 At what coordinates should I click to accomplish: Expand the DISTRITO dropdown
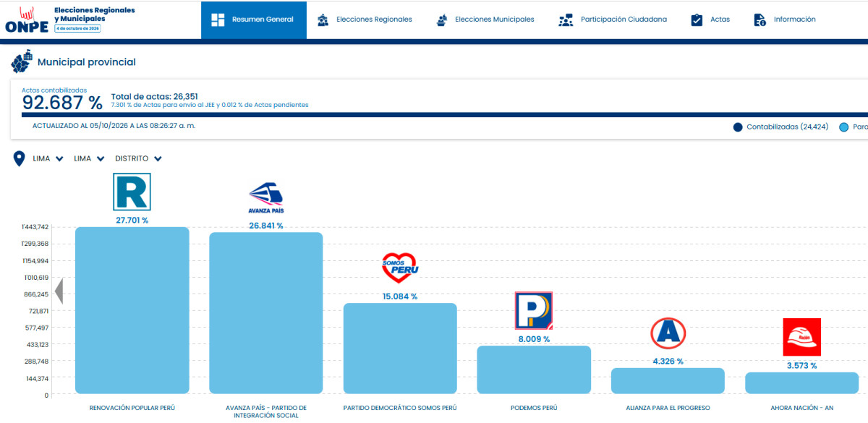(x=138, y=158)
